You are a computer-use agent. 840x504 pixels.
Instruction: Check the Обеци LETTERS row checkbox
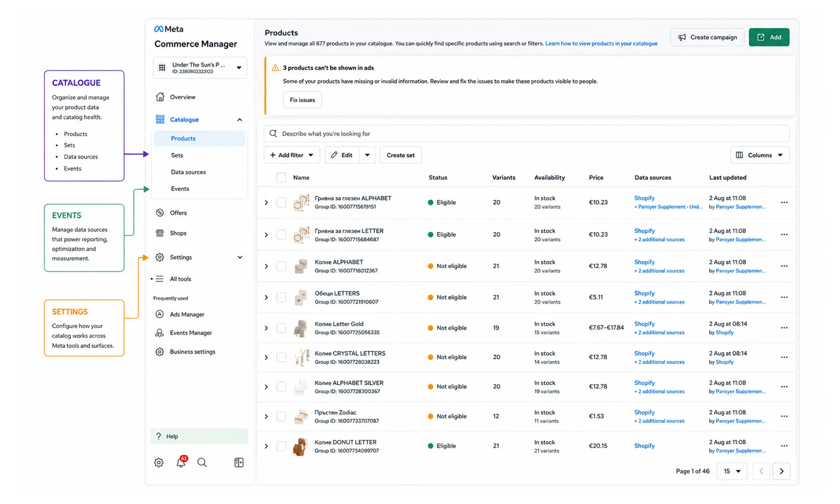[281, 297]
